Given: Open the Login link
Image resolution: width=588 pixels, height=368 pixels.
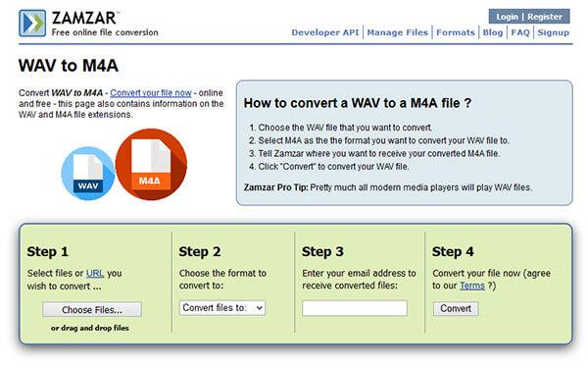Looking at the screenshot, I should (507, 17).
